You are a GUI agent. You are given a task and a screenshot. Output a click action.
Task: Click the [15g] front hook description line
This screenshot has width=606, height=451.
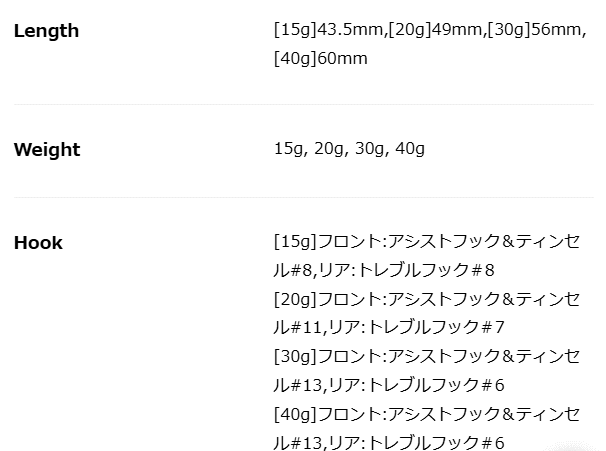coord(427,241)
